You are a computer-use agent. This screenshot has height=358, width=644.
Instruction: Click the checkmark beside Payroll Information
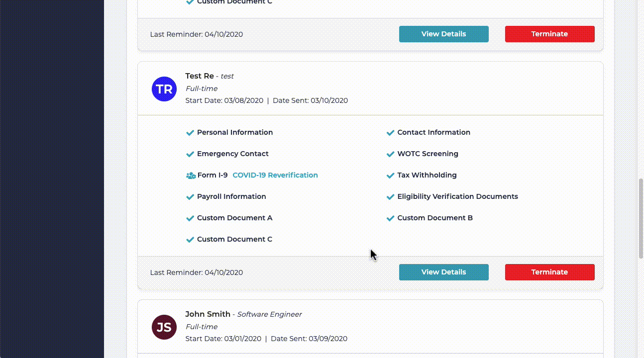[x=190, y=197]
